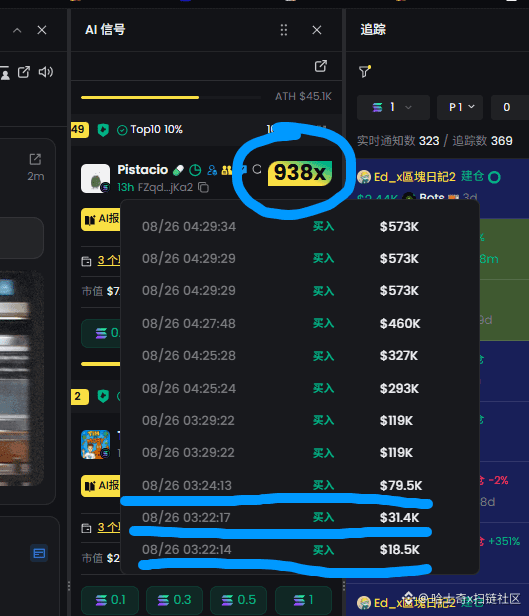This screenshot has height=616, width=529.
Task: Toggle the speaker sound icon
Action: point(46,72)
